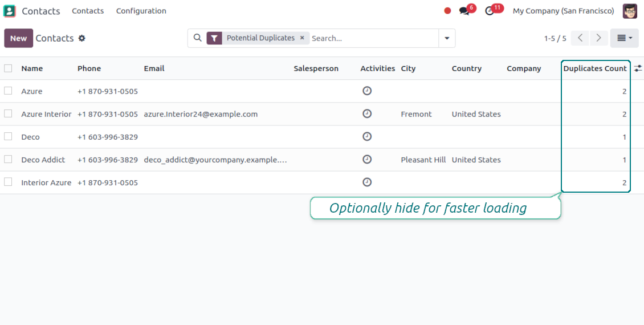This screenshot has width=644, height=325.
Task: Click the New button
Action: click(18, 38)
